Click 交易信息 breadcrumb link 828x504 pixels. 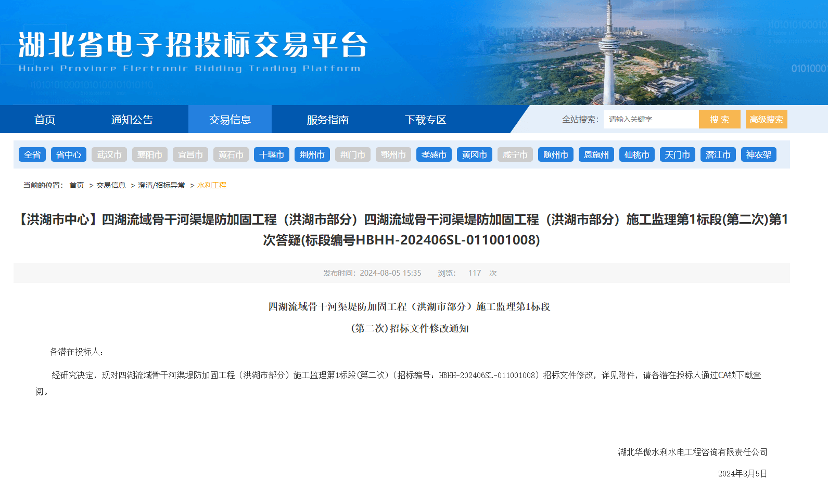click(x=111, y=185)
